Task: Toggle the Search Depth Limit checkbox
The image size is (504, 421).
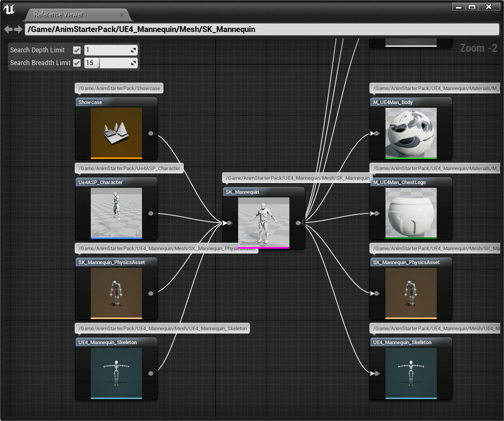Action: 77,50
